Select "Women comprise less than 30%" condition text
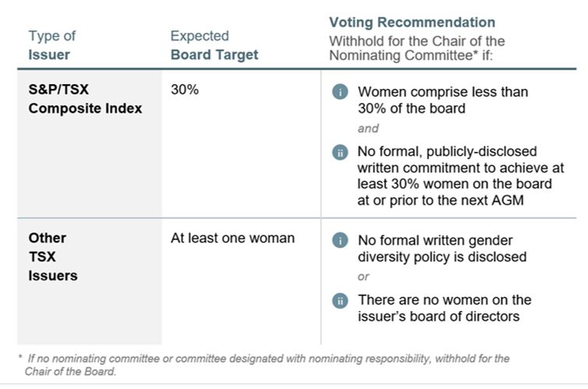The width and height of the screenshot is (588, 389). tap(442, 100)
